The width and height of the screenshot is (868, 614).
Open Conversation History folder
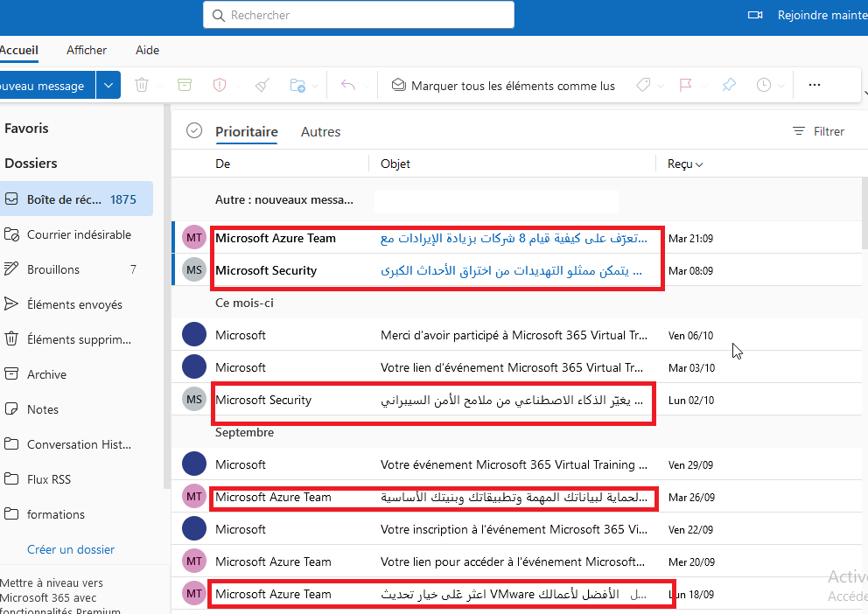(76, 444)
